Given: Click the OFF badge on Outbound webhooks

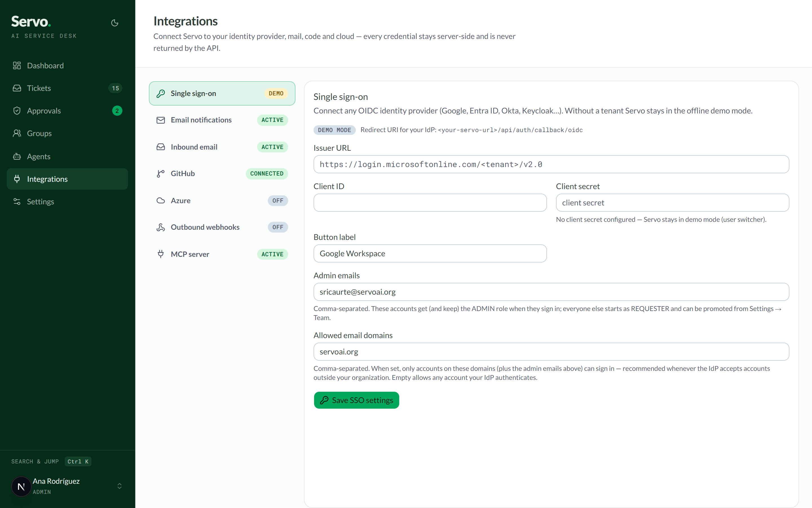Looking at the screenshot, I should coord(277,227).
